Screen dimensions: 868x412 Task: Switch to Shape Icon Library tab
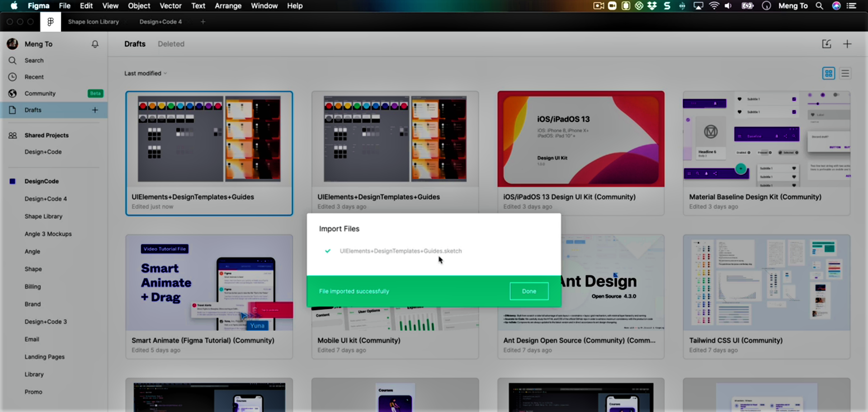(94, 22)
